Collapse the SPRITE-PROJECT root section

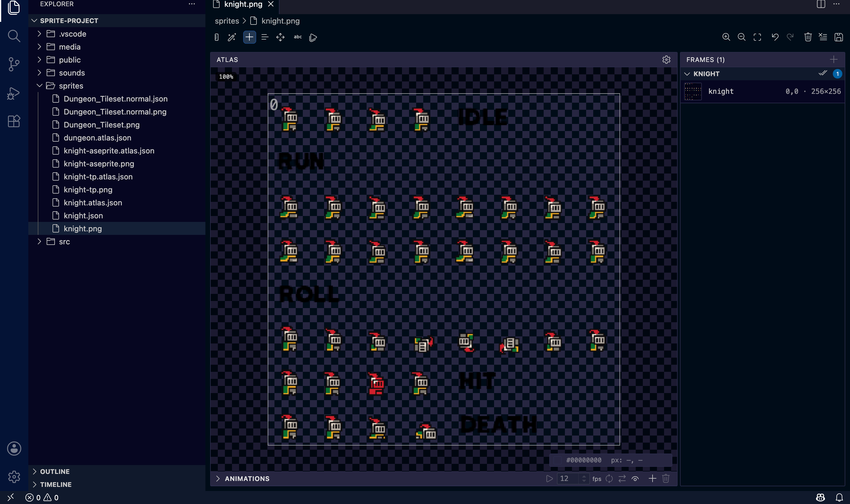point(117,21)
